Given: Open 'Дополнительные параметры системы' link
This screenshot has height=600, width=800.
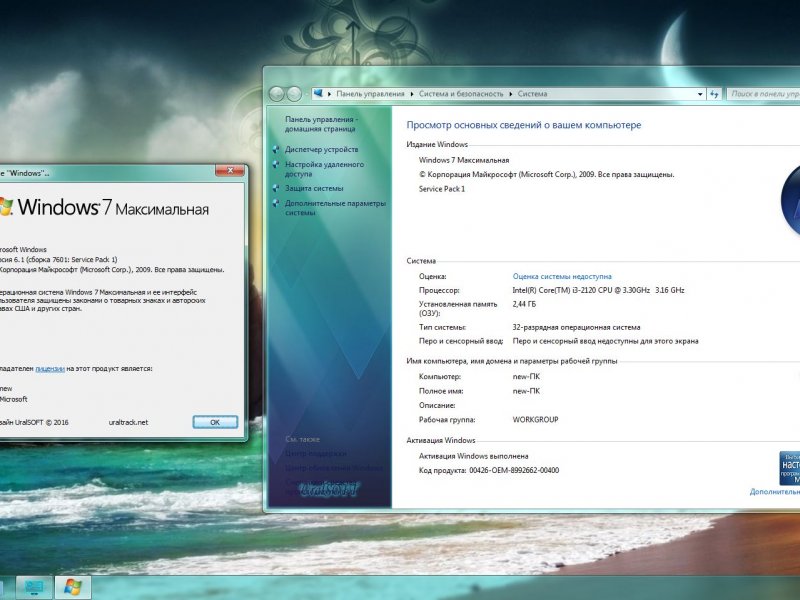Looking at the screenshot, I should [335, 208].
